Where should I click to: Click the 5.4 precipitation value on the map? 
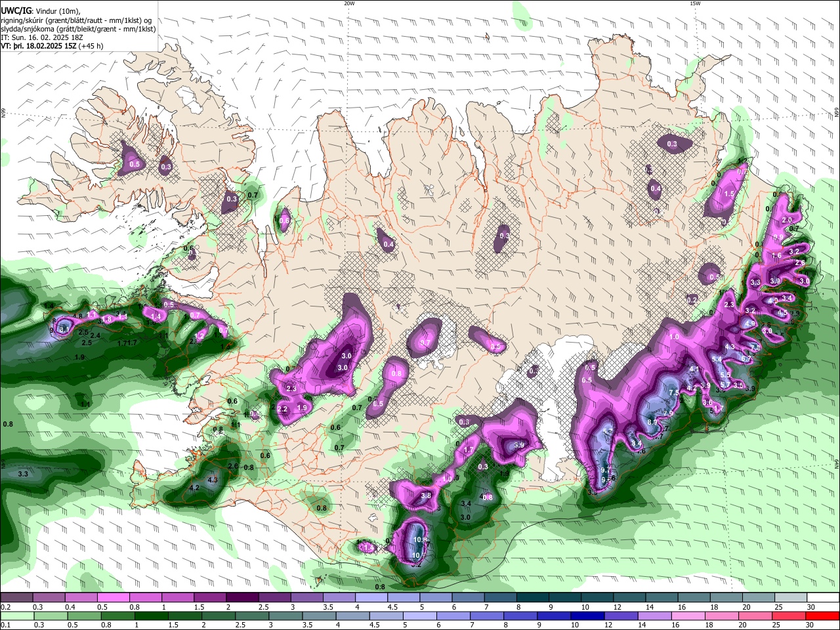click(x=717, y=359)
